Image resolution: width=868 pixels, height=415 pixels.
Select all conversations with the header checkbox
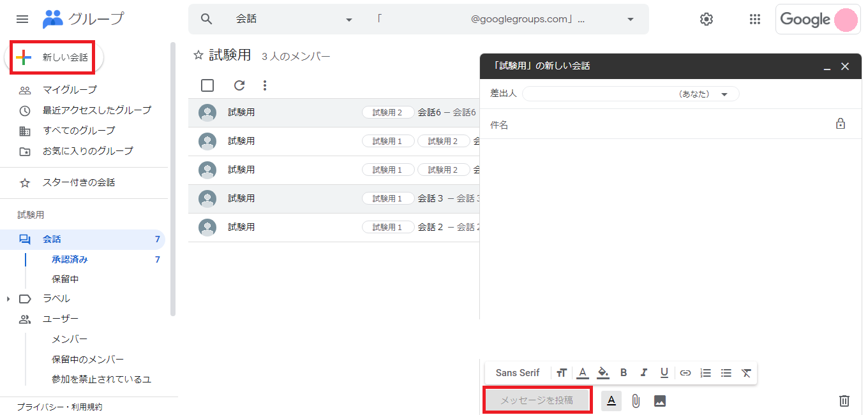pyautogui.click(x=207, y=85)
